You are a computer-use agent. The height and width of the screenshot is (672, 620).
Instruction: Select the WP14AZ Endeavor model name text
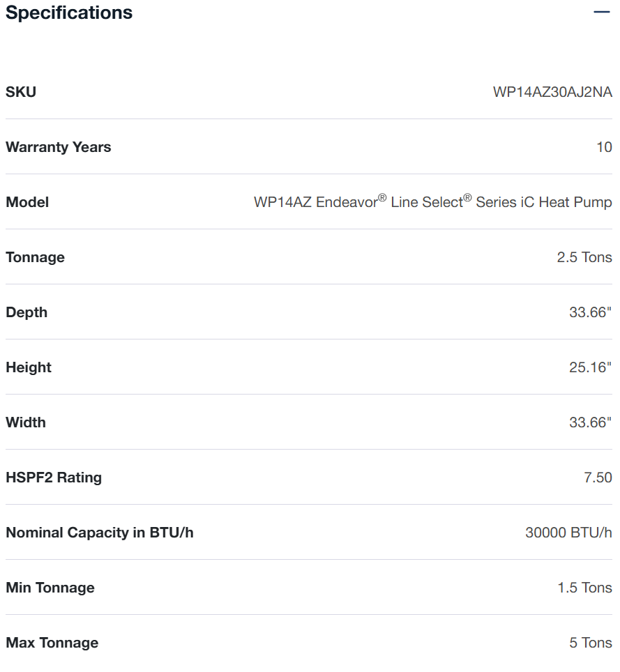coord(432,202)
